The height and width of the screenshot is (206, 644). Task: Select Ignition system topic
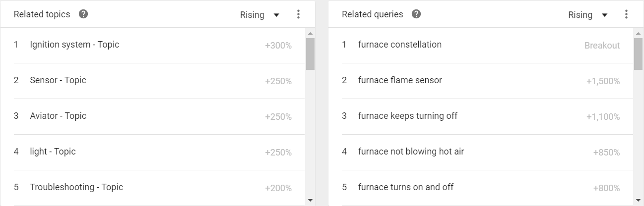coord(74,45)
